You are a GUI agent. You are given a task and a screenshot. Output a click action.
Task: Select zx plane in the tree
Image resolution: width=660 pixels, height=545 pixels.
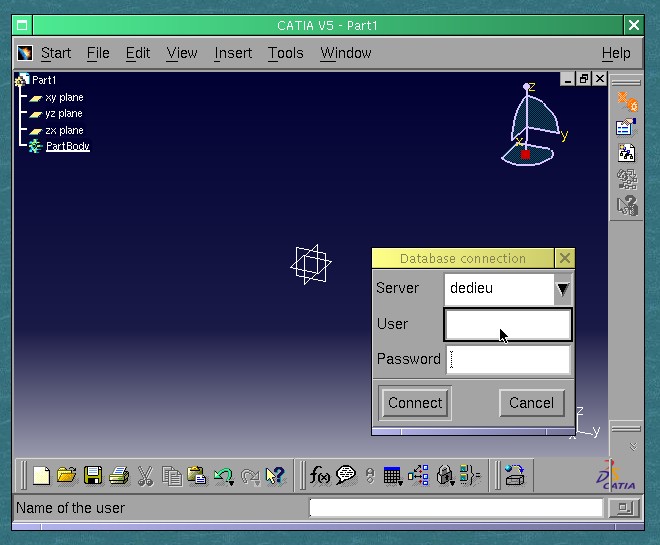[64, 130]
